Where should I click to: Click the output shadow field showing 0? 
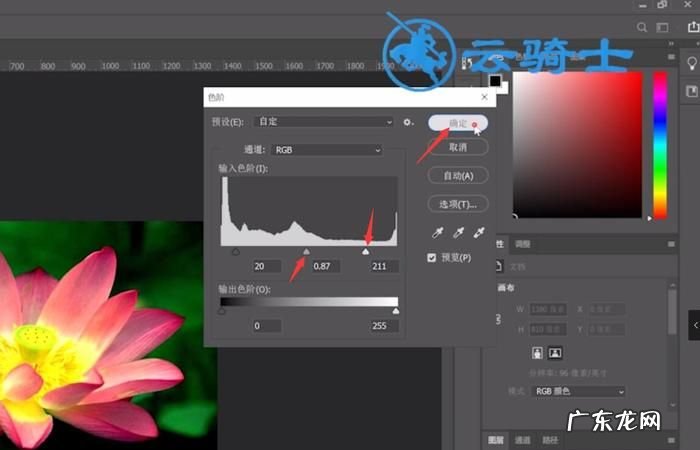point(267,326)
